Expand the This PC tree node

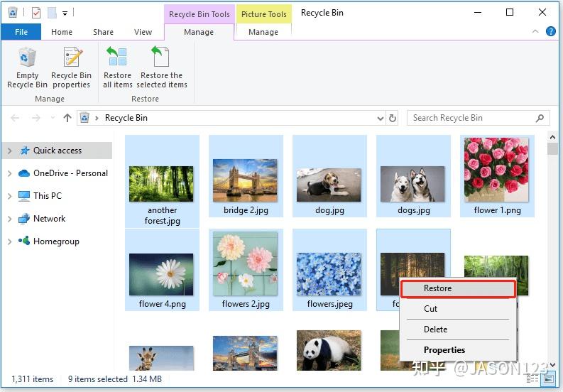coord(10,196)
